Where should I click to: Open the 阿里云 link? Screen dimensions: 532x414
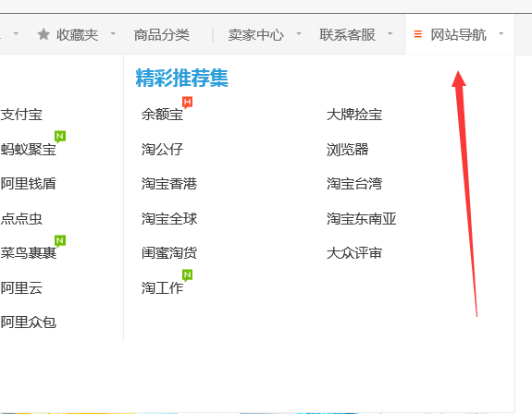click(x=21, y=288)
